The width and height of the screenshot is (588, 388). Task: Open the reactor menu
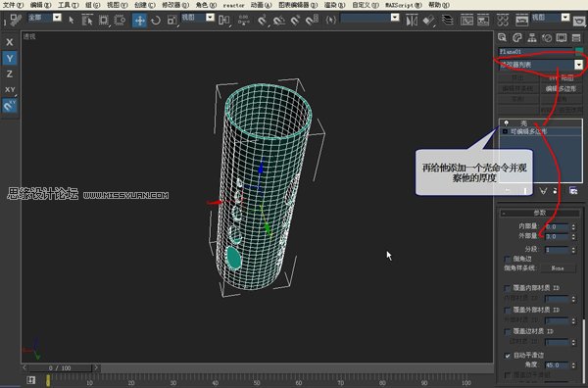233,5
